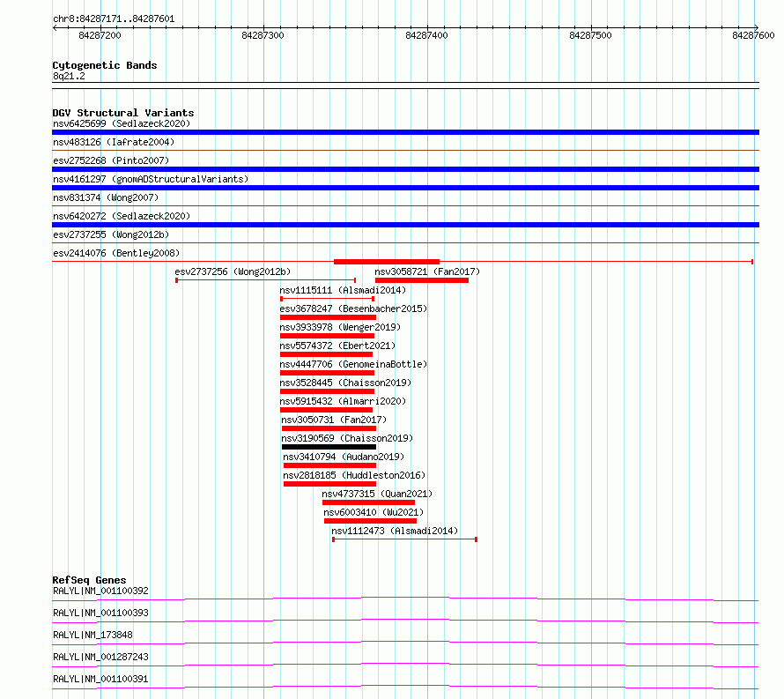The image size is (784, 699).
Task: Click the thin red line under nsv1112473
Action: pos(405,539)
